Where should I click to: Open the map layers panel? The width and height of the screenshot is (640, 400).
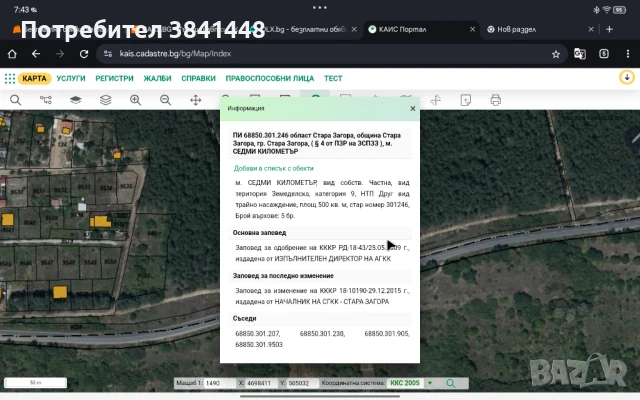click(x=75, y=99)
